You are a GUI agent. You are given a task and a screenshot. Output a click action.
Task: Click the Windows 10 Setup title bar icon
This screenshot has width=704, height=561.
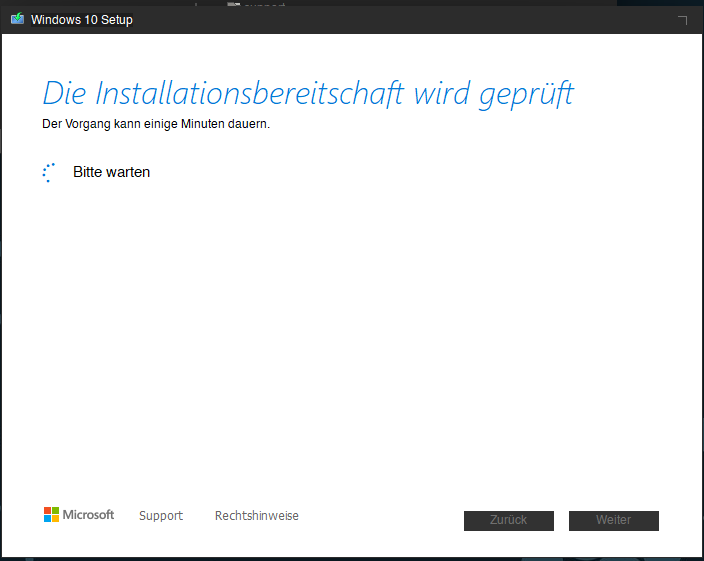[18, 19]
